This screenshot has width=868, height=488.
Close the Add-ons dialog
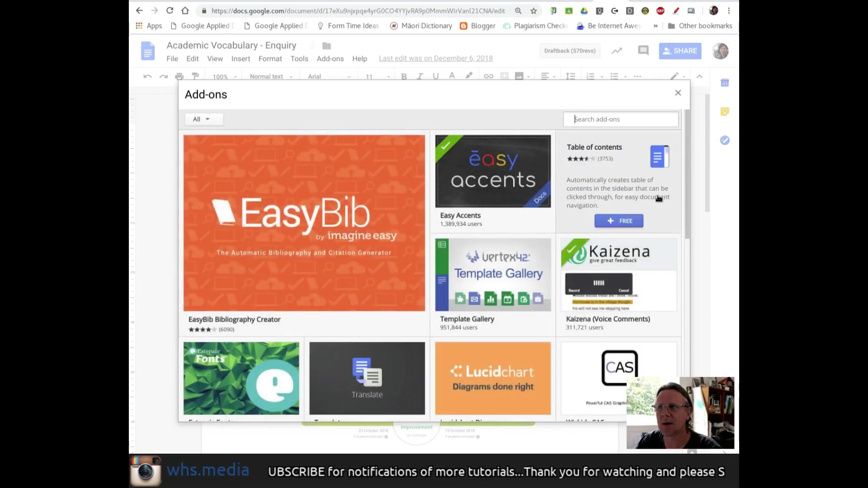(x=678, y=93)
